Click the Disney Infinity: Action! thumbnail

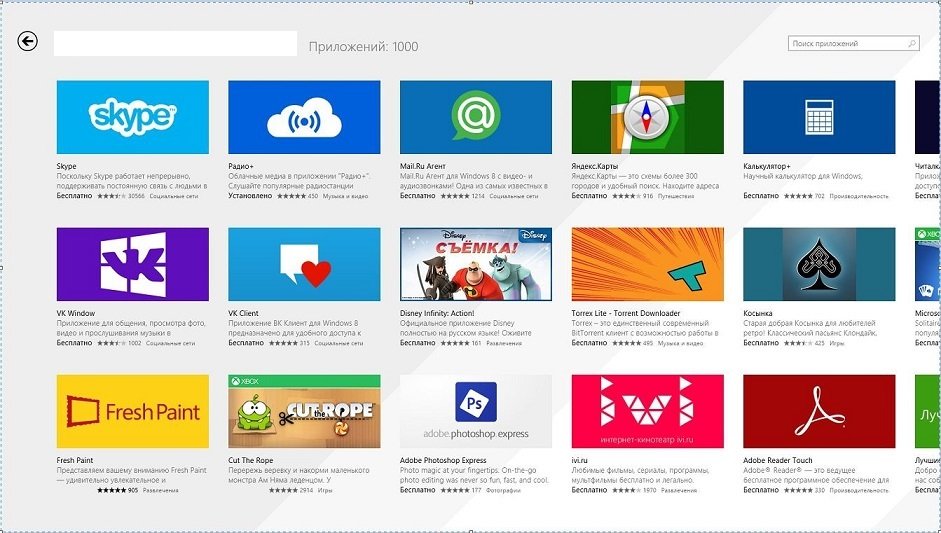pos(476,264)
